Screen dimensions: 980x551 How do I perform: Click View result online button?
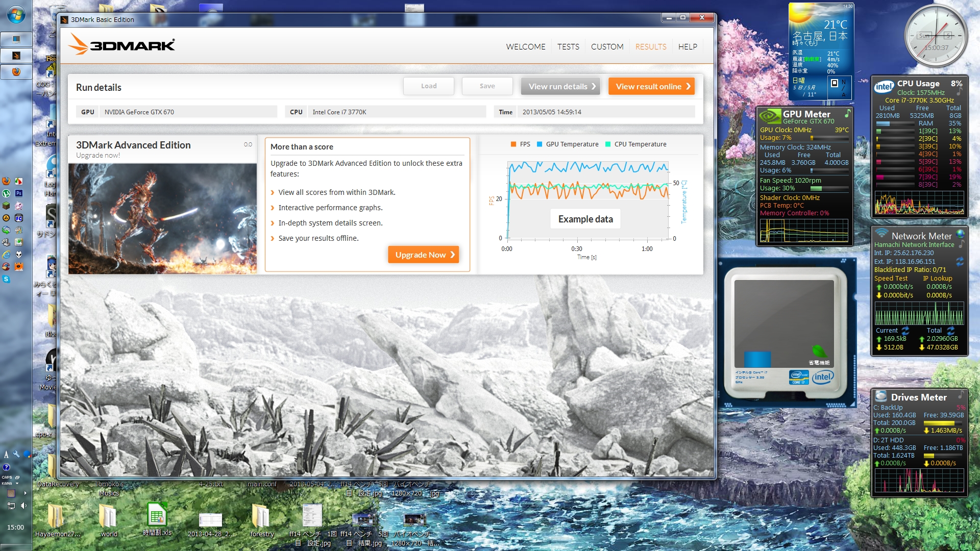(x=651, y=86)
